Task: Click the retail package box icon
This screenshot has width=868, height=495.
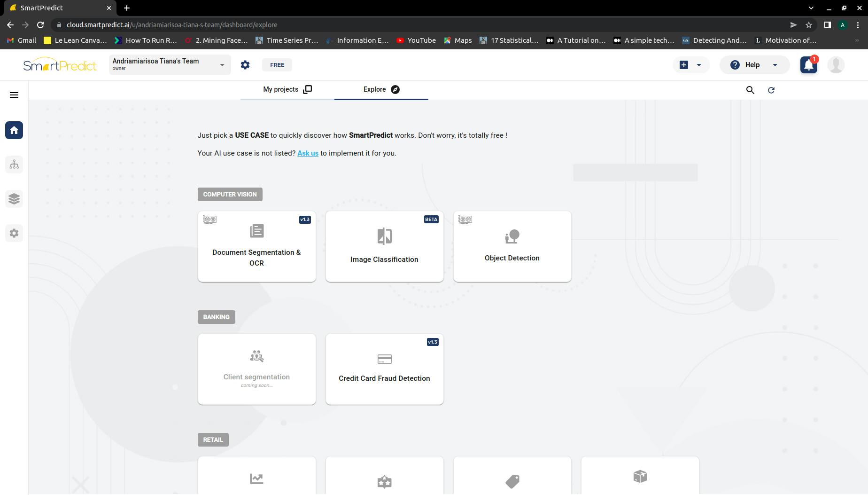Action: pos(640,477)
